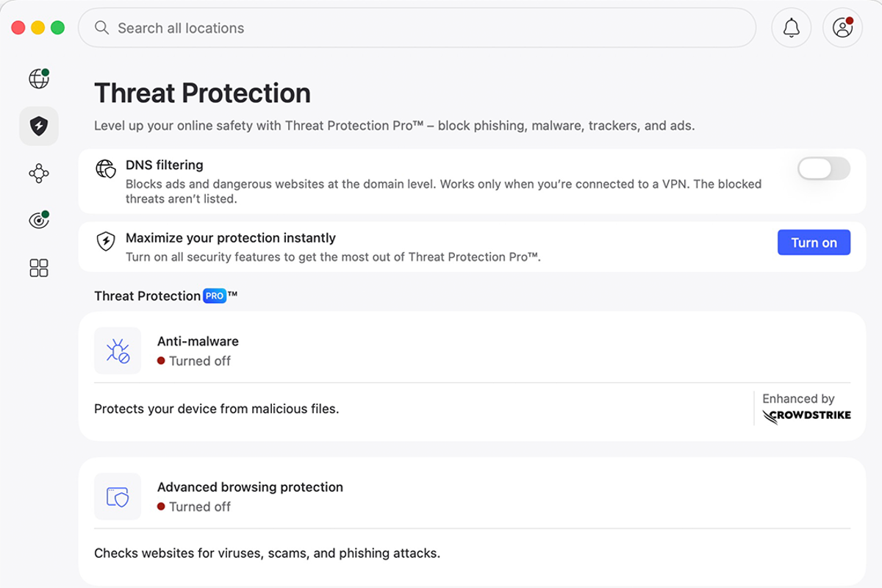The image size is (882, 588).
Task: Click the Anti-malware bug icon
Action: 118,351
